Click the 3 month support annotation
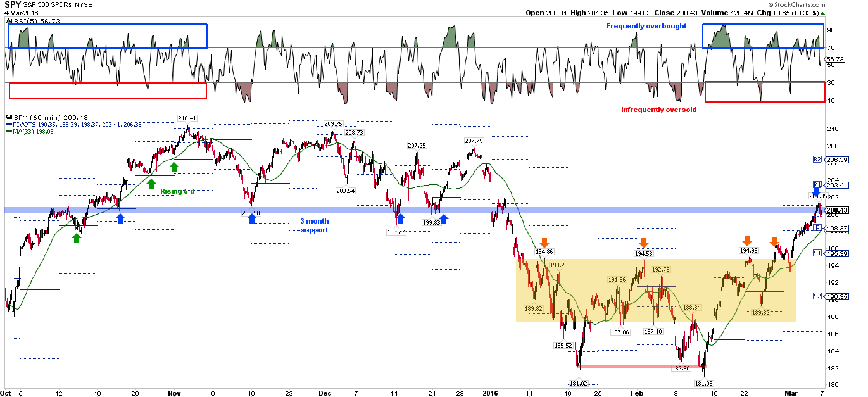This screenshot has width=868, height=397. (x=315, y=225)
